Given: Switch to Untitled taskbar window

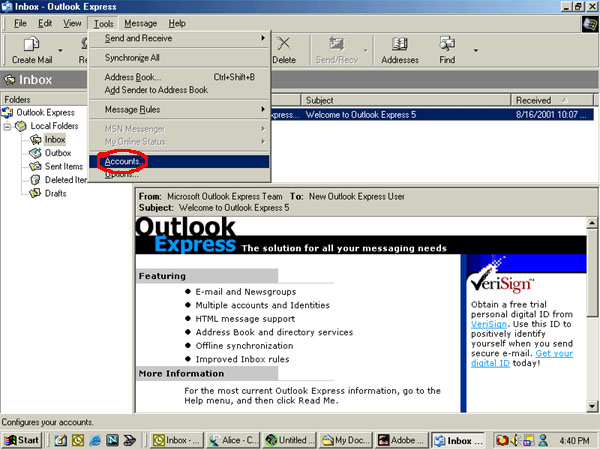Looking at the screenshot, I should pyautogui.click(x=290, y=440).
